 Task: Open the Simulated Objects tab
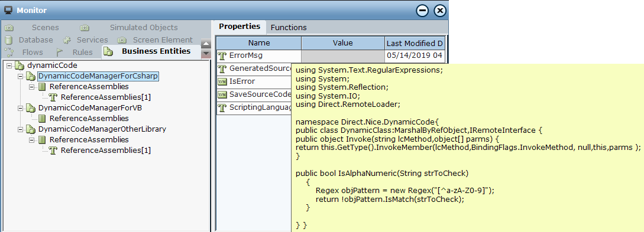pos(144,28)
